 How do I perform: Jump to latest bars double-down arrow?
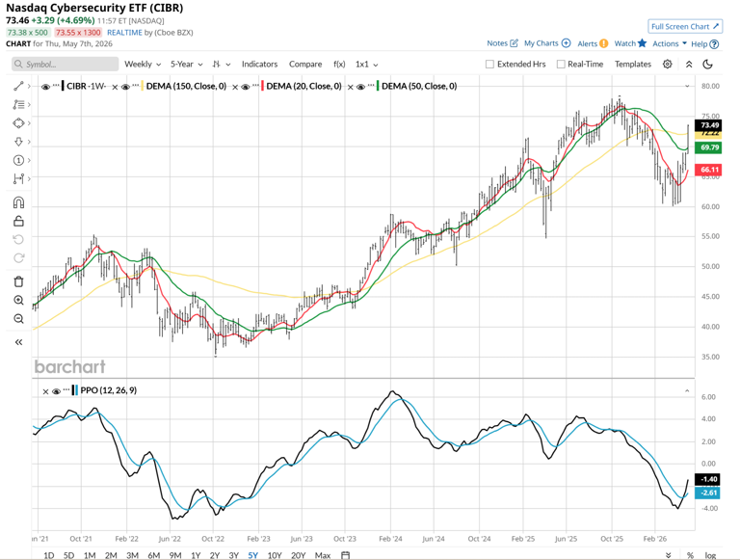click(x=669, y=555)
